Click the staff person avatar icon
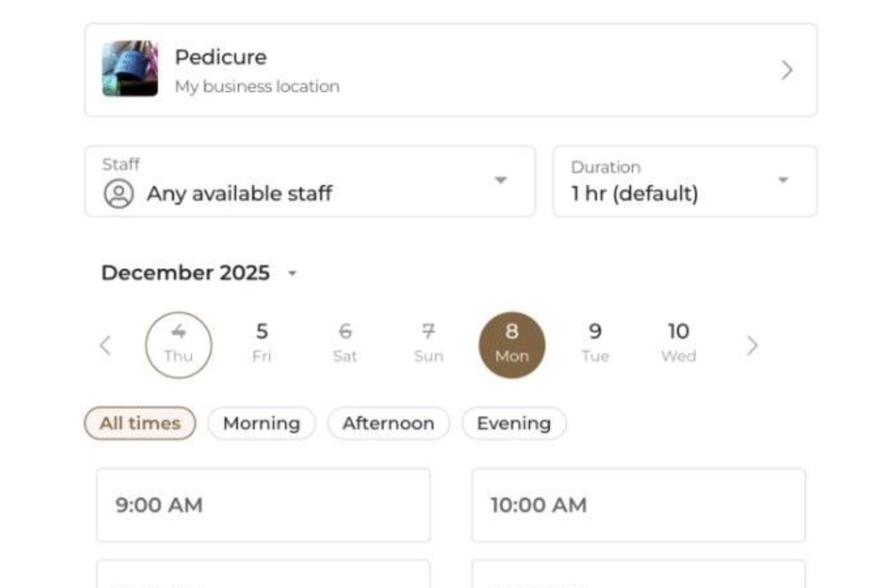The image size is (882, 588). click(118, 194)
